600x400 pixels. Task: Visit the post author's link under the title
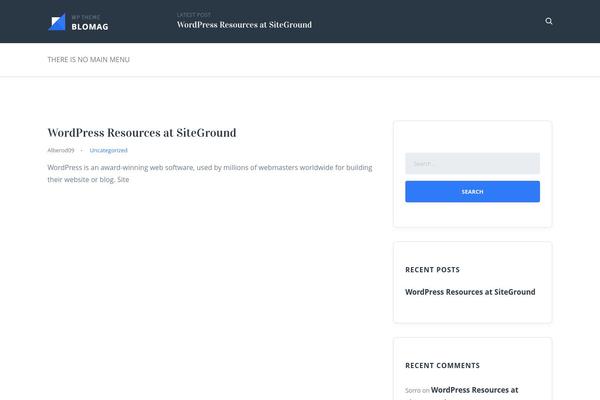61,150
